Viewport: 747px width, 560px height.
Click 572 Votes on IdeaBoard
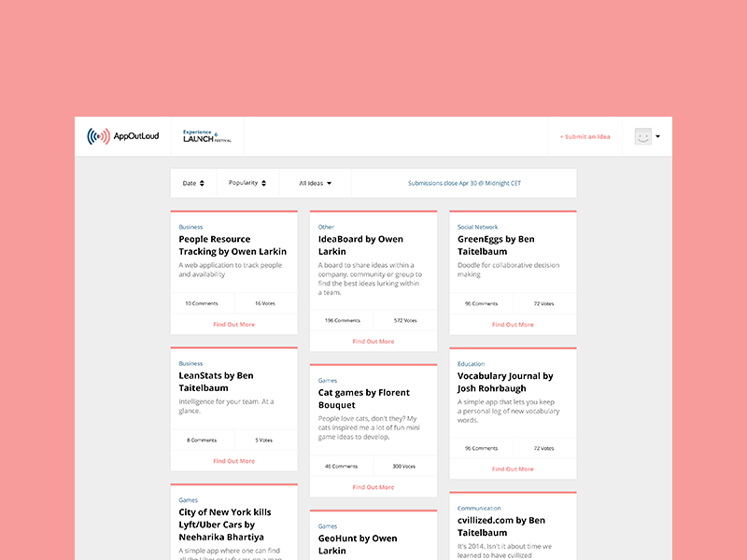pyautogui.click(x=405, y=320)
